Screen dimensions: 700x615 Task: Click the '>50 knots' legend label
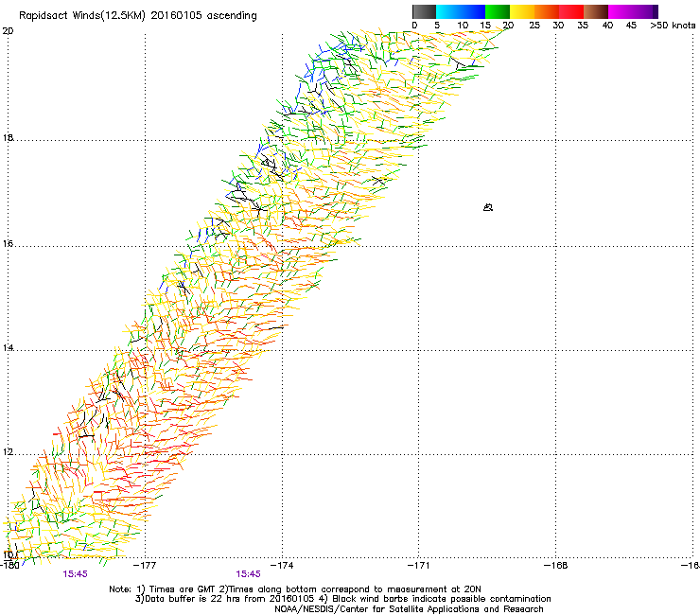[673, 26]
